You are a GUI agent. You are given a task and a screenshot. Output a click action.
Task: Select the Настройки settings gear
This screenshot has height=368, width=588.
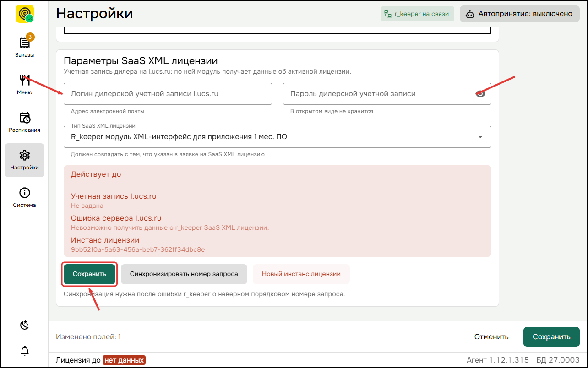(x=24, y=160)
